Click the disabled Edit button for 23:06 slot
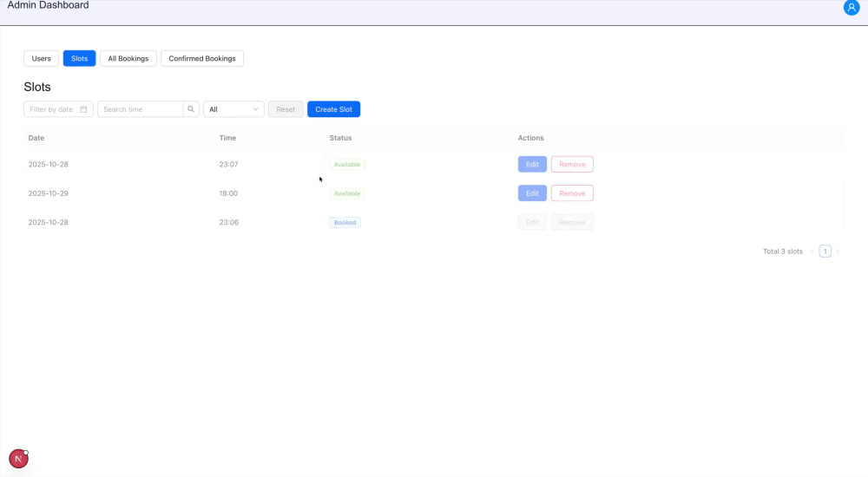The height and width of the screenshot is (477, 868). coord(532,222)
